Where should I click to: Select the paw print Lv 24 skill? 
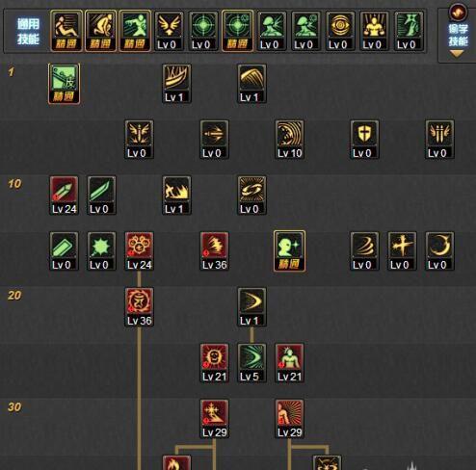coord(139,251)
